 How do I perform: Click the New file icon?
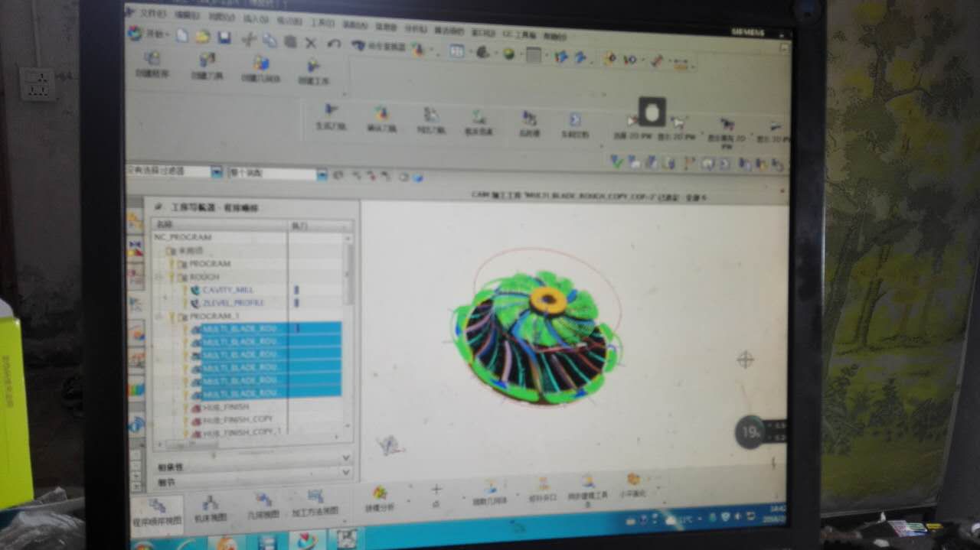[x=181, y=35]
